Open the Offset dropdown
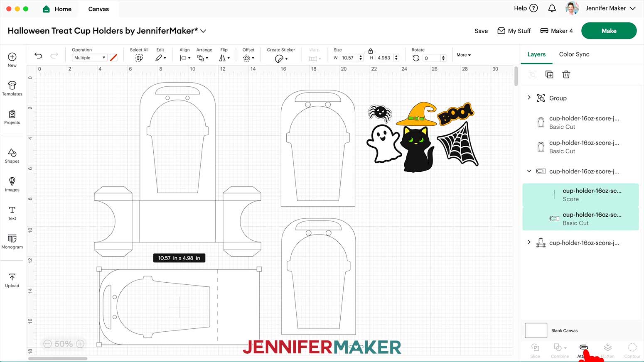Screen dimensions: 644x362 click(x=248, y=58)
